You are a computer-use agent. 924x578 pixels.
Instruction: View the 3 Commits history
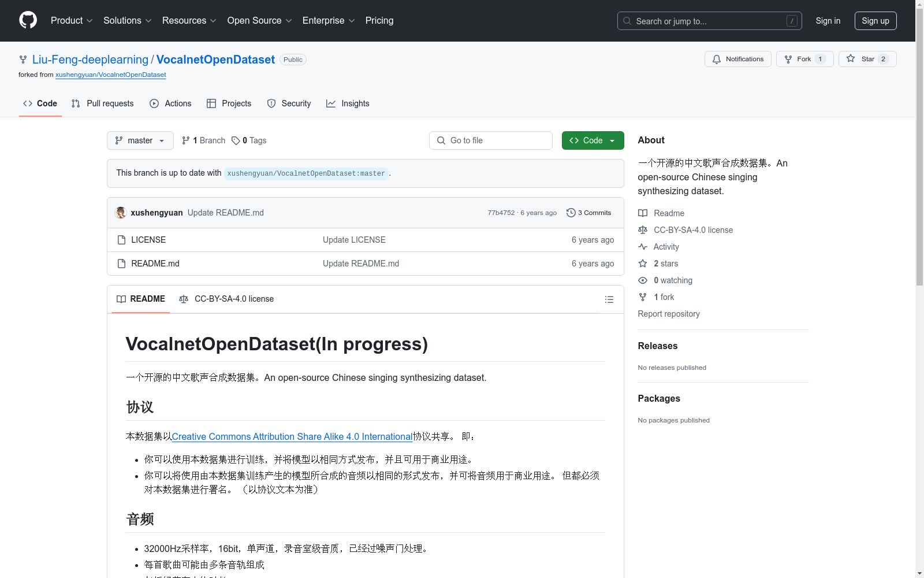click(x=588, y=213)
